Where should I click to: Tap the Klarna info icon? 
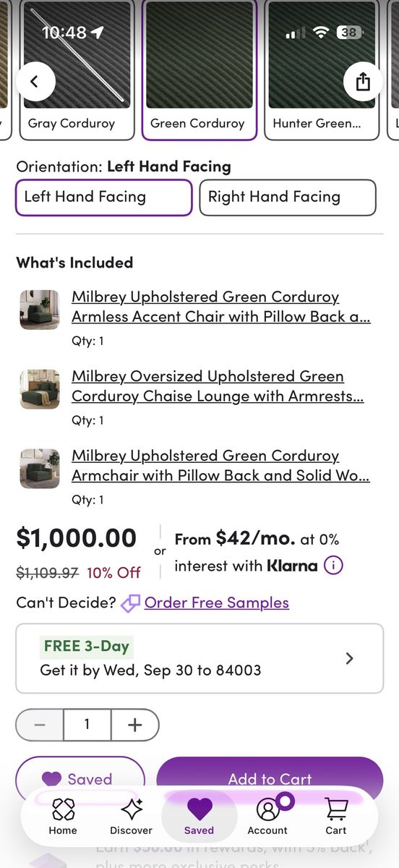tap(332, 566)
